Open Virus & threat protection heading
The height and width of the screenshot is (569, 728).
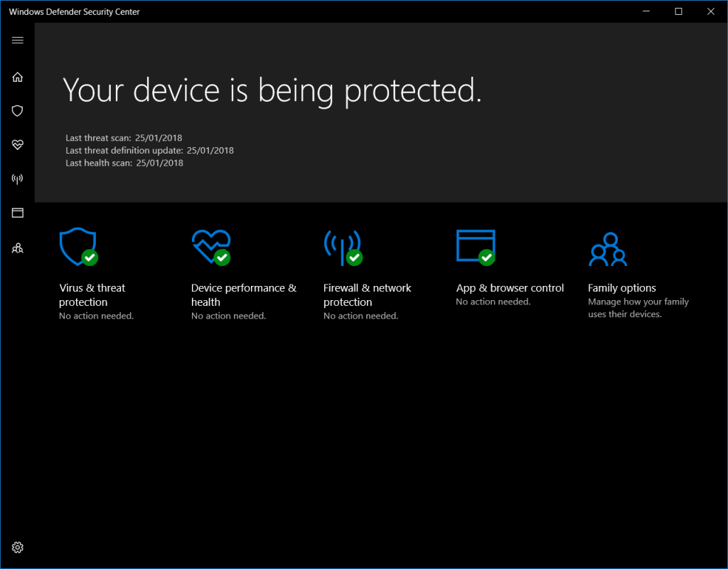92,295
